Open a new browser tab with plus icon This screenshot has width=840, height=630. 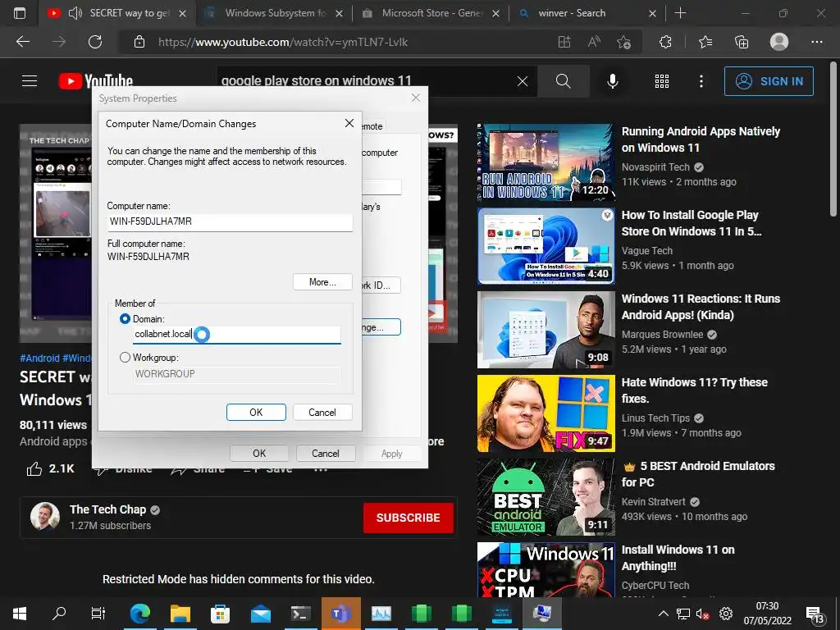[x=680, y=13]
